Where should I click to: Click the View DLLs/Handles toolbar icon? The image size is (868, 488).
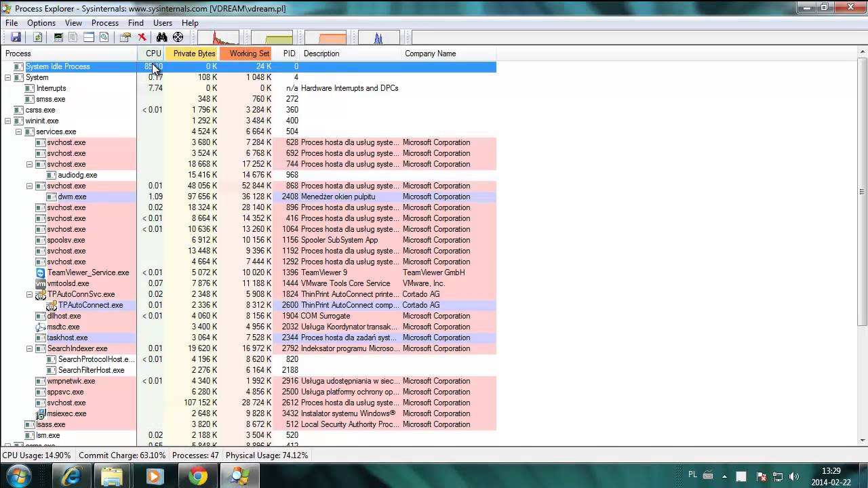click(x=104, y=37)
